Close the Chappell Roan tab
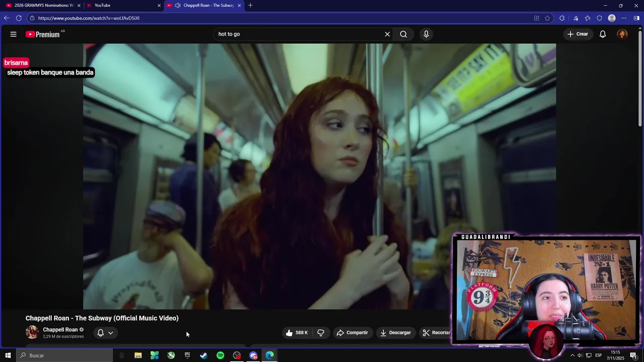The image size is (644, 362). coord(239,6)
